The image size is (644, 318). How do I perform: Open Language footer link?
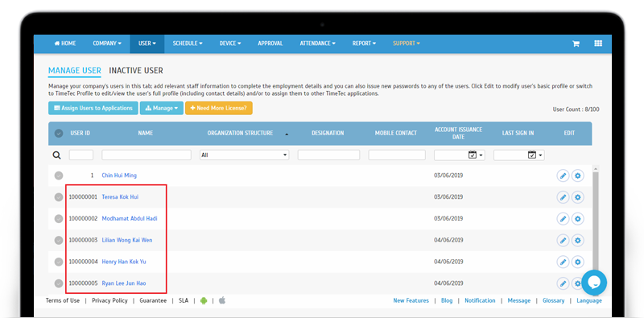[589, 301]
